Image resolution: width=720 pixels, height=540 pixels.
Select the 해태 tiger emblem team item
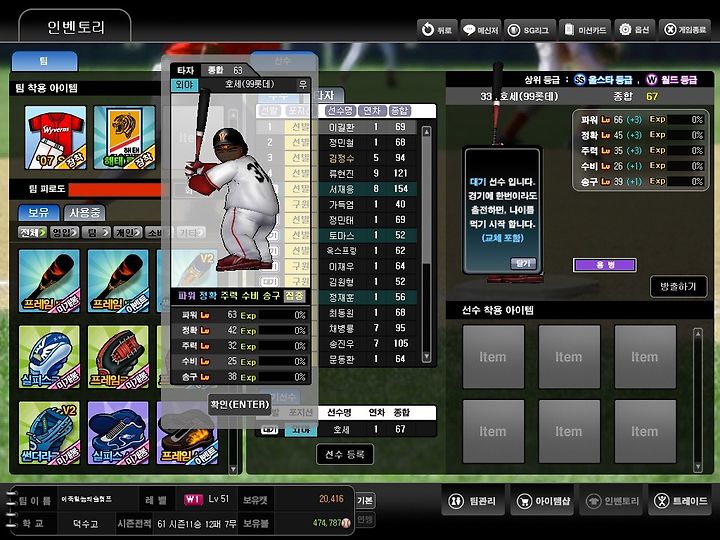(124, 138)
